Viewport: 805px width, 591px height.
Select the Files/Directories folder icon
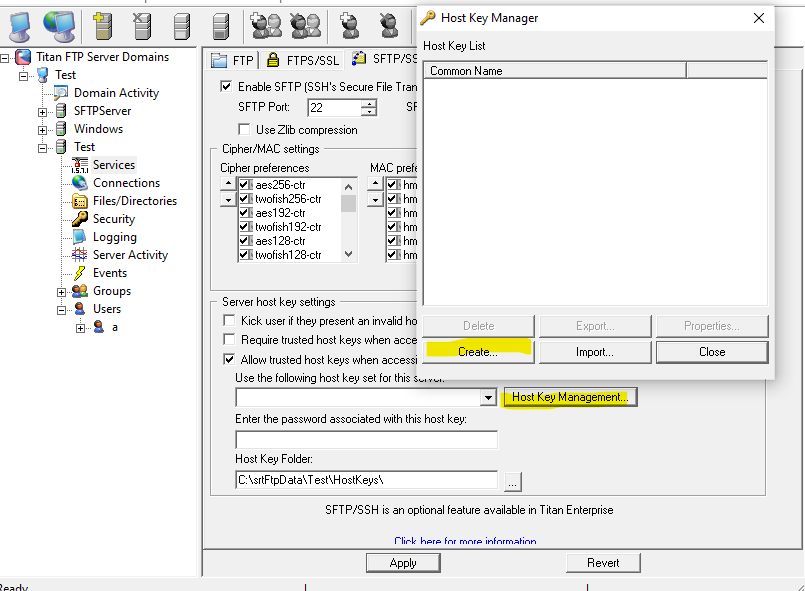79,201
